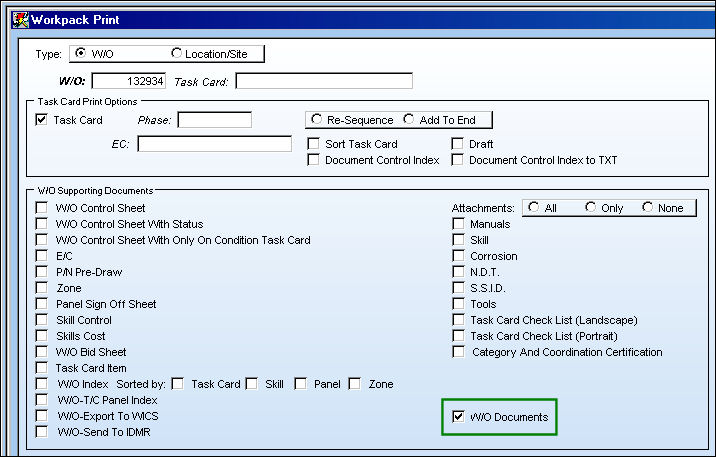Enable the Corrosion checkbox
Screen dimensions: 716x457
click(458, 256)
